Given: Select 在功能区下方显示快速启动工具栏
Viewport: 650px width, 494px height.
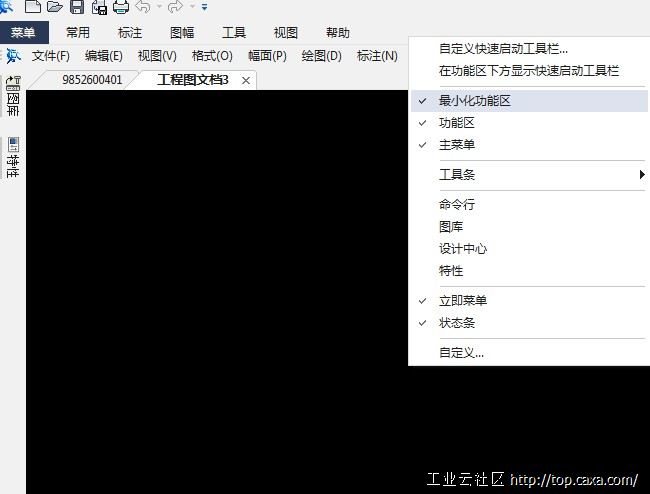Looking at the screenshot, I should tap(529, 70).
